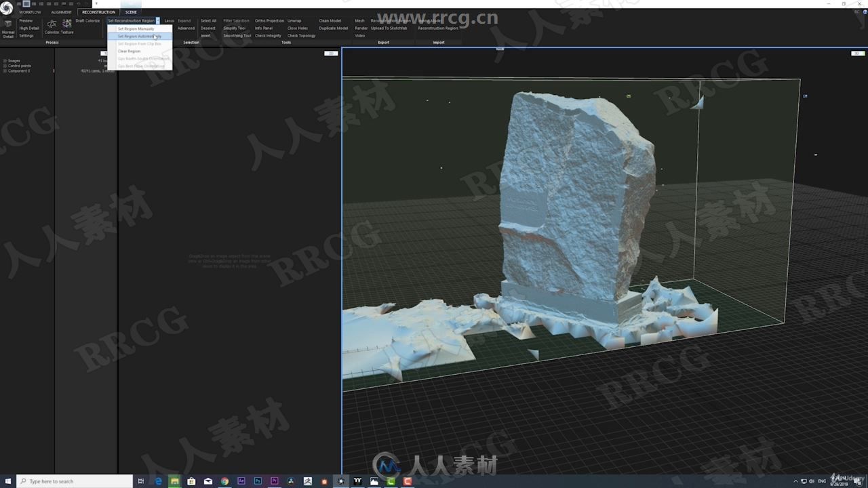Switch to the SCENE tab
868x488 pixels.
(131, 12)
